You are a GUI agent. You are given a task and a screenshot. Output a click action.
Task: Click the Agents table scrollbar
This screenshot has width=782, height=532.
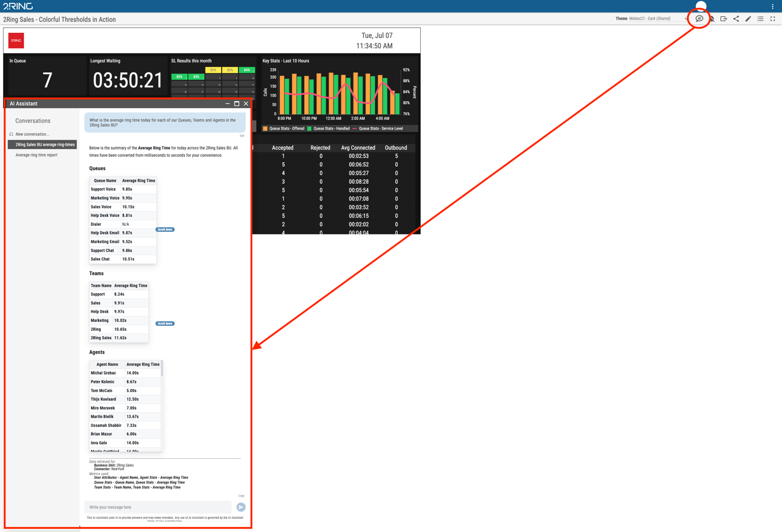coord(161,369)
